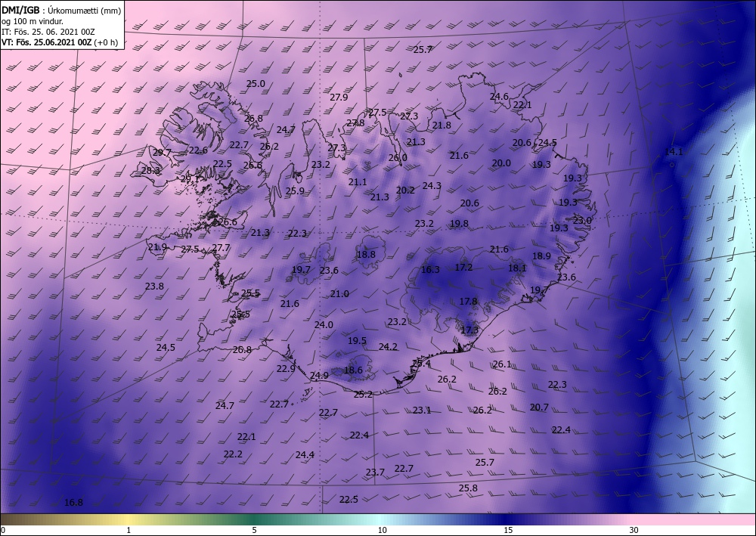Click the 16.8 value in the southwest corner

(73, 503)
